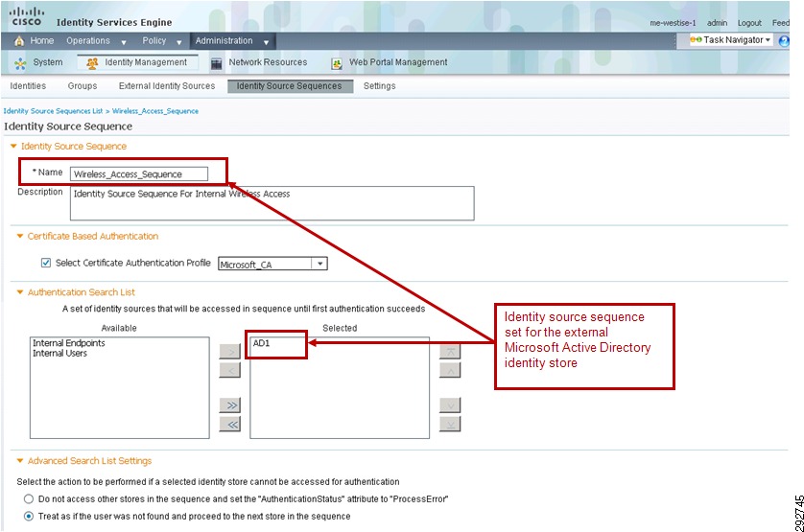Viewport: 804px width, 532px height.
Task: Open the Settings tab
Action: click(379, 86)
